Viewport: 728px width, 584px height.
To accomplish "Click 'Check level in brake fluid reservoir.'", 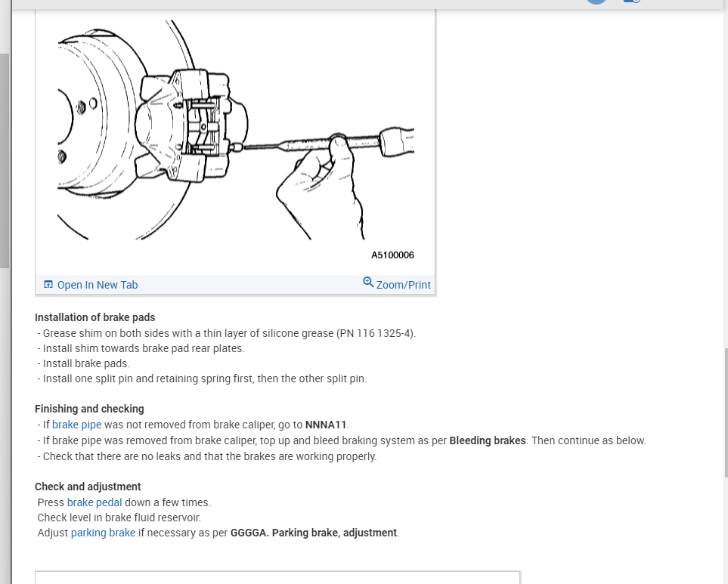I will click(x=119, y=518).
